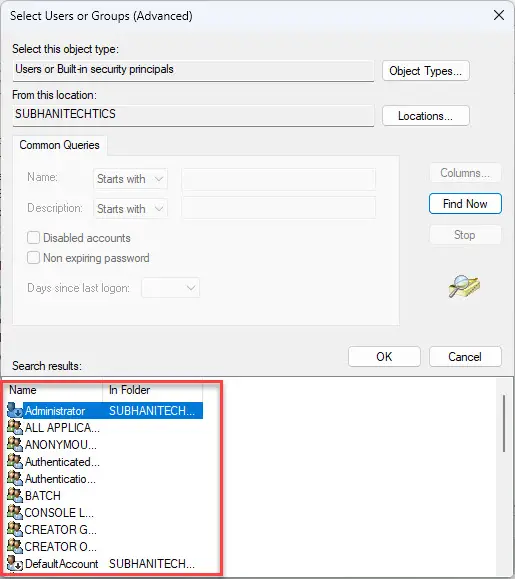Select the Administrator user icon

pos(15,410)
